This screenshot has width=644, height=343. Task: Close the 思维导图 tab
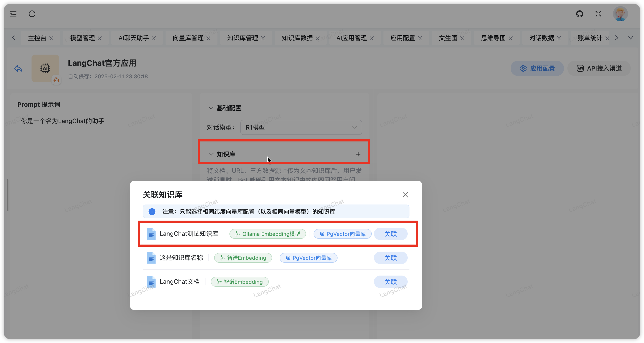[511, 38]
